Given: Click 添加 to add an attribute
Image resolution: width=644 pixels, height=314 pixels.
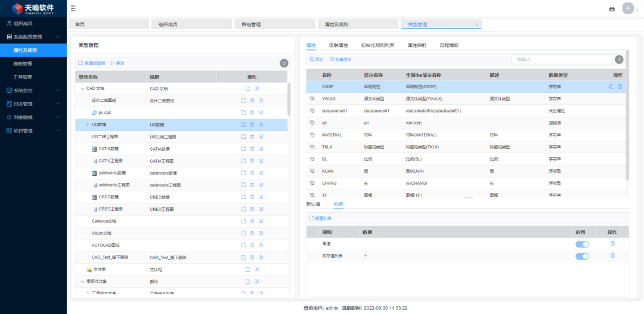Looking at the screenshot, I should (316, 60).
